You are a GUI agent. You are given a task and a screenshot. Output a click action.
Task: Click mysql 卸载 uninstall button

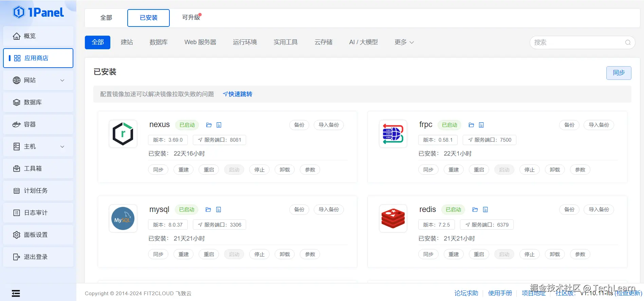[x=284, y=254]
